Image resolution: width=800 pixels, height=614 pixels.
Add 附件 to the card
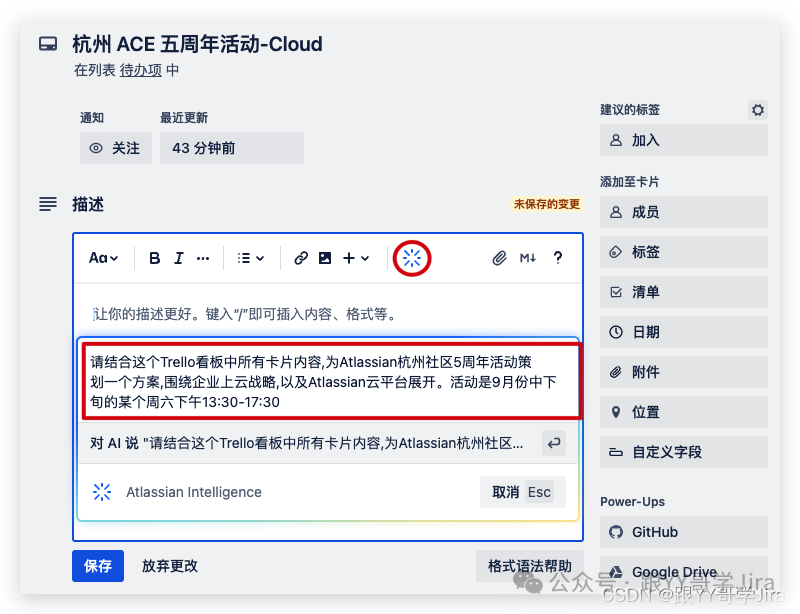684,372
